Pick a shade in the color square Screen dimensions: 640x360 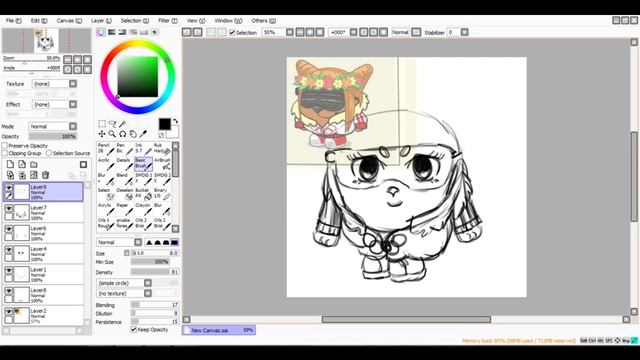tap(138, 77)
